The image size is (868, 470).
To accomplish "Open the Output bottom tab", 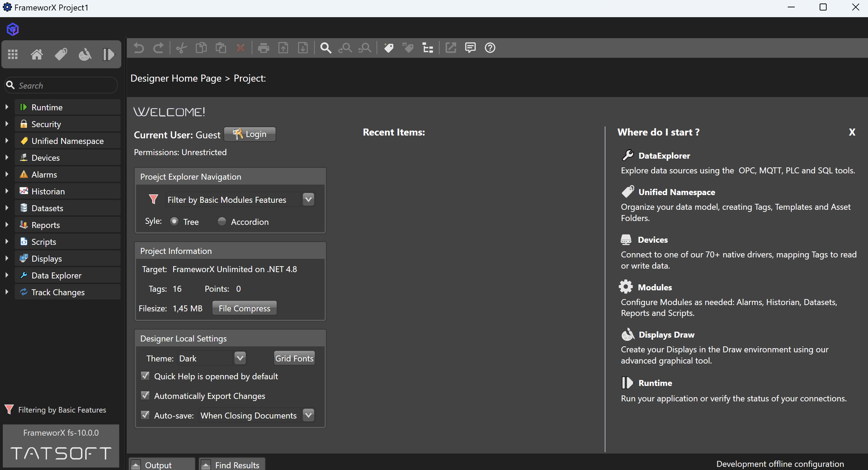I will pos(162,464).
